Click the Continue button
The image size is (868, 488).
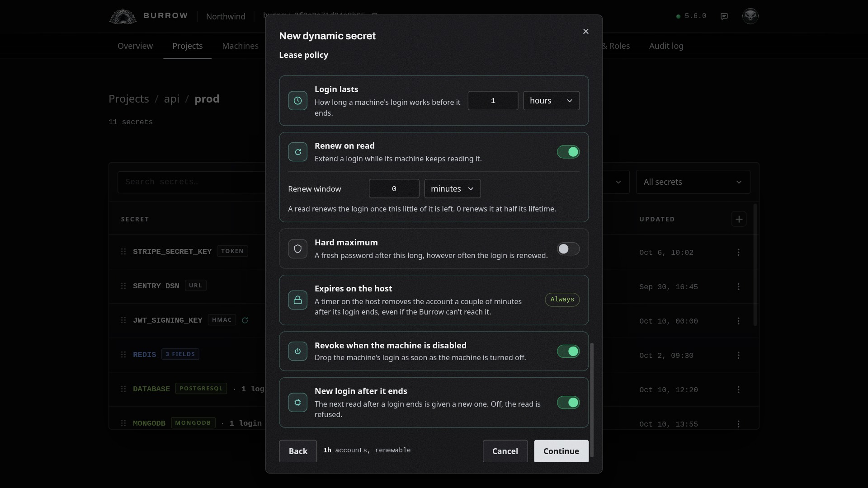561,451
